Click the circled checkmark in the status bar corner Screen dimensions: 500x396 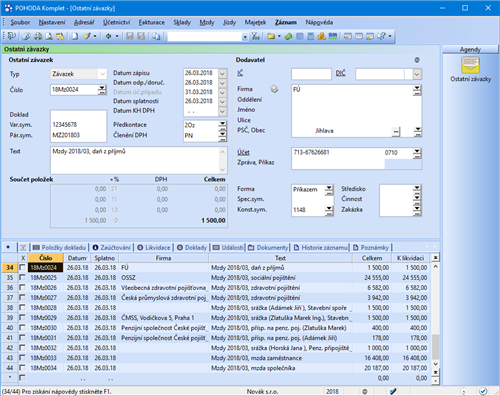coord(483,391)
